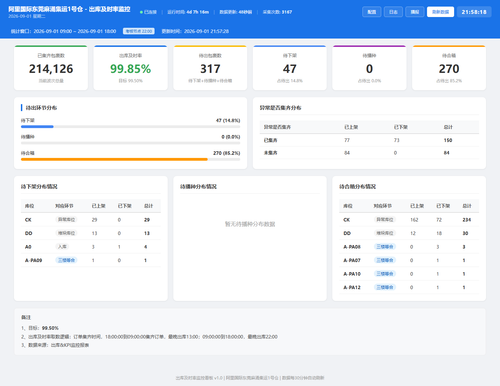Click the A-PA09 row location cell
Viewport: 500px width, 386px height.
pyautogui.click(x=33, y=260)
